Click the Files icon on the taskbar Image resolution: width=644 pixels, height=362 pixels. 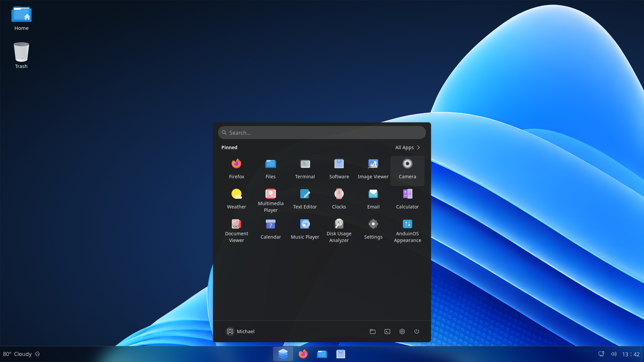point(322,354)
